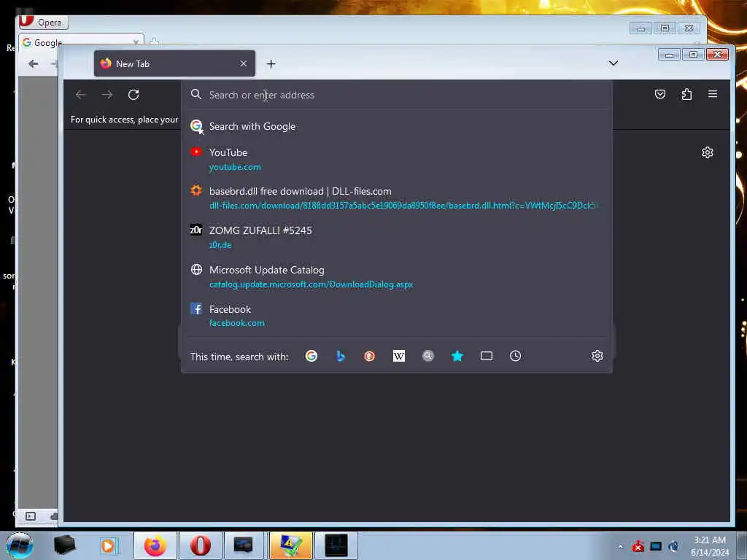Open search settings gear in dropdown

[597, 356]
